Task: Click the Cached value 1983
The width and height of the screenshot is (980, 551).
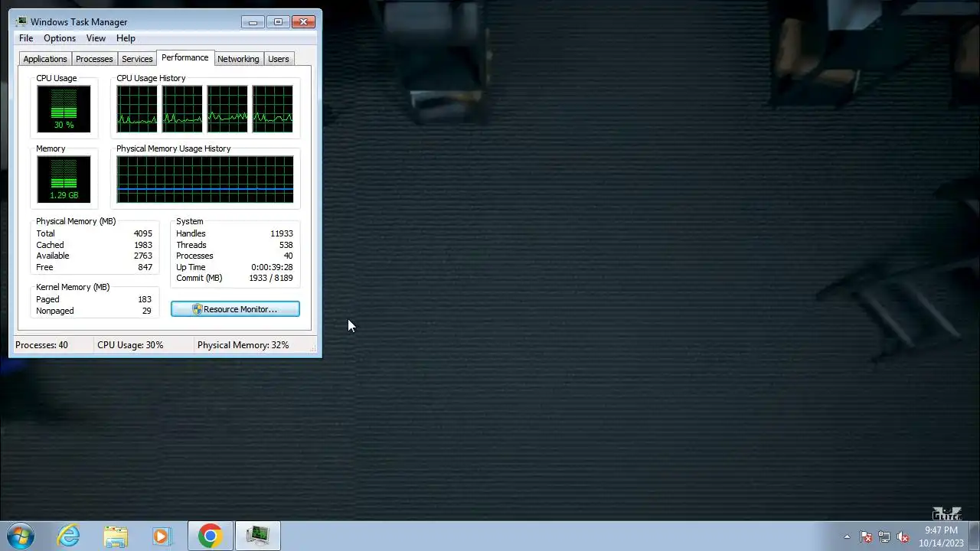Action: [x=143, y=245]
